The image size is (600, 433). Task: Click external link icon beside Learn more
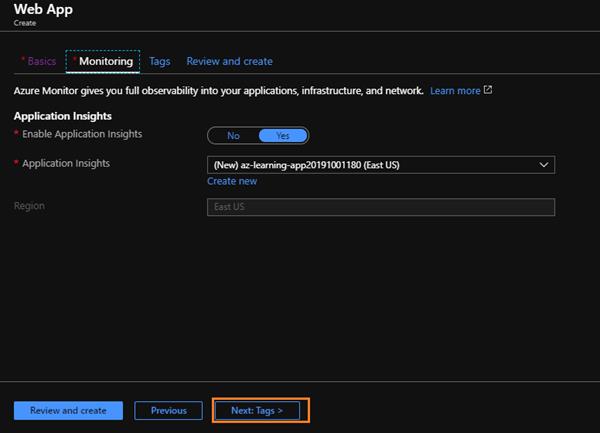488,90
